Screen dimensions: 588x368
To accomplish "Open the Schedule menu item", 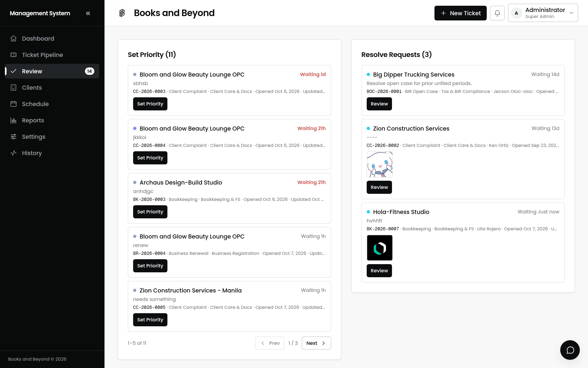I will coord(52,104).
